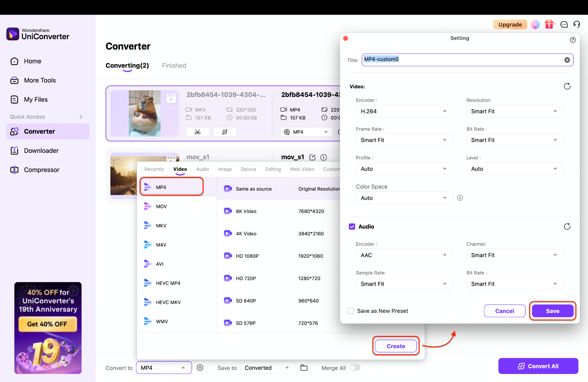
Task: Switch to the Image format tab
Action: point(225,169)
